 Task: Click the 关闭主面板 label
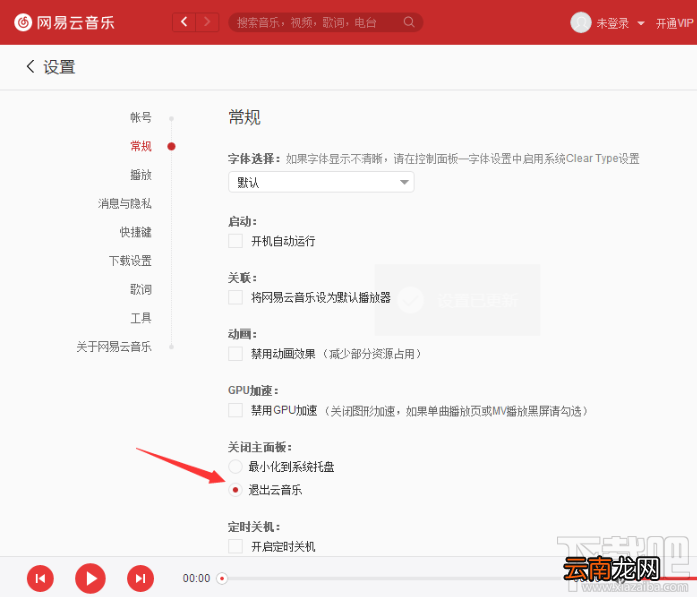[260, 447]
